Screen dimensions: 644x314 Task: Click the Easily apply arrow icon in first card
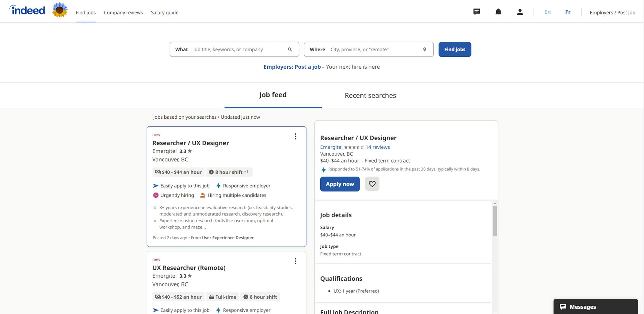point(156,186)
